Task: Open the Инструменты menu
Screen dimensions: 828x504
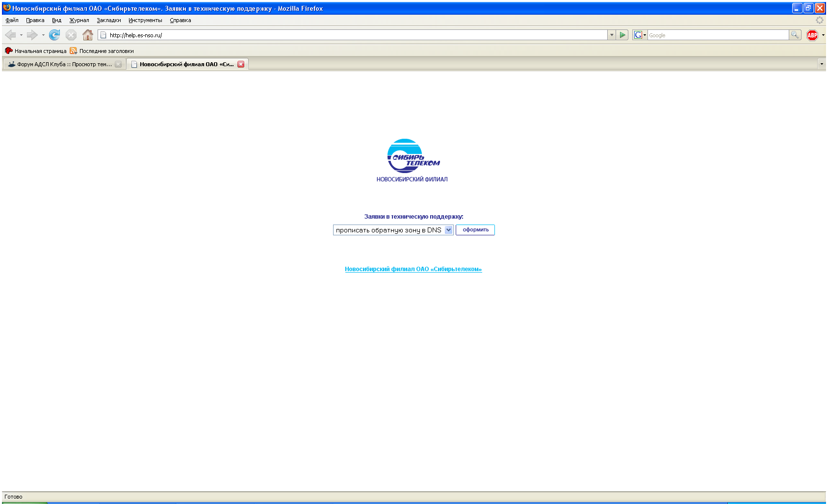Action: pos(145,20)
